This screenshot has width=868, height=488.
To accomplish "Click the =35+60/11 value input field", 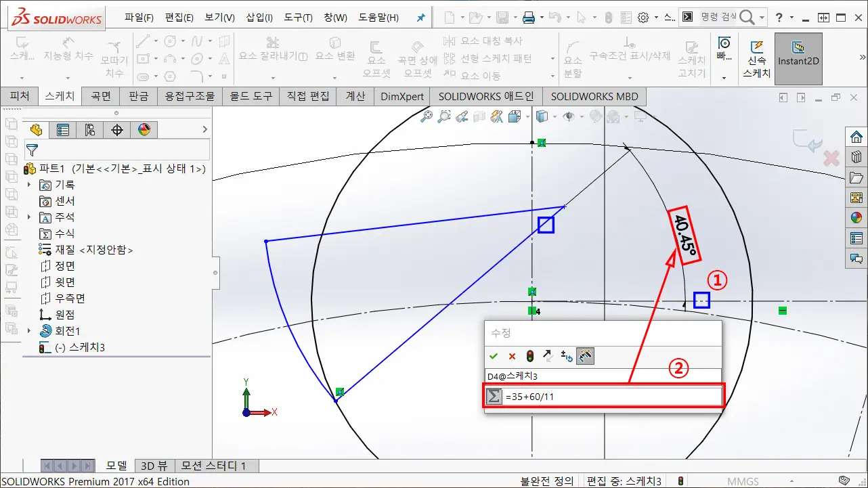I will pos(612,397).
